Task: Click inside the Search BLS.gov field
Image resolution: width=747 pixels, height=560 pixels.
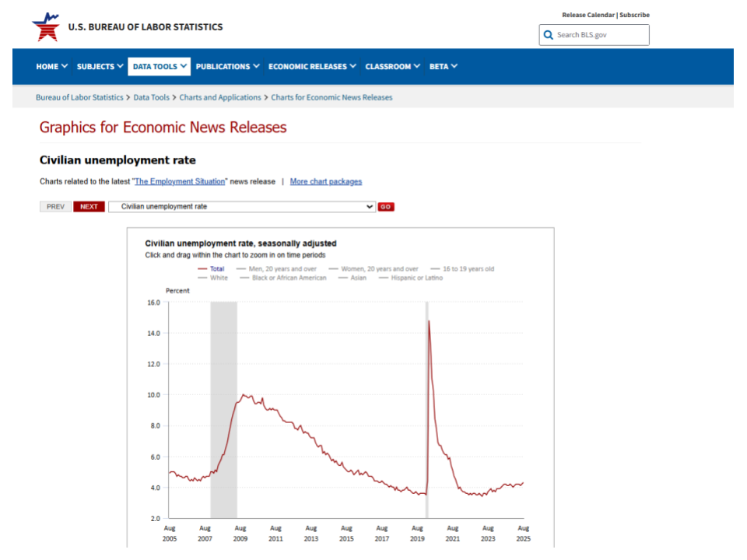Action: (599, 35)
